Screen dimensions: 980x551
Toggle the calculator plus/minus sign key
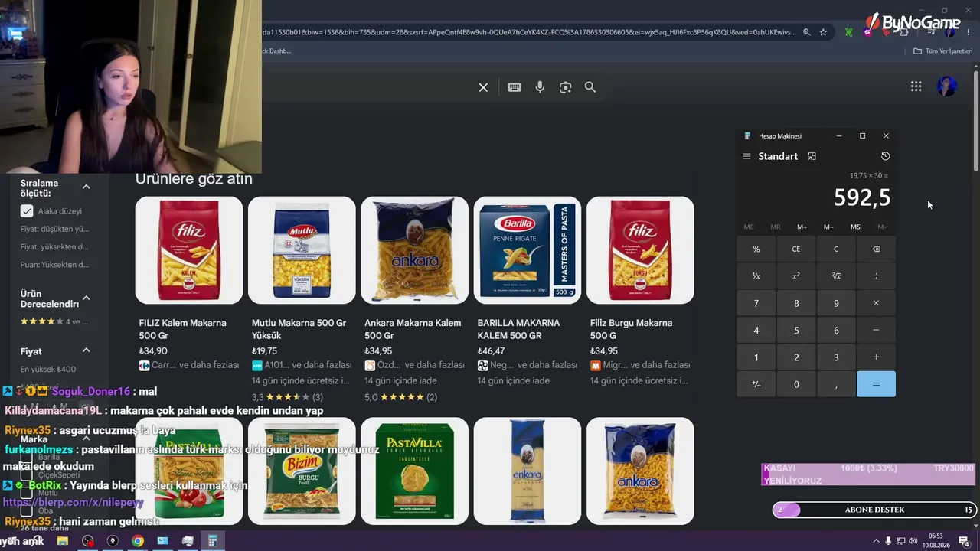coord(756,384)
